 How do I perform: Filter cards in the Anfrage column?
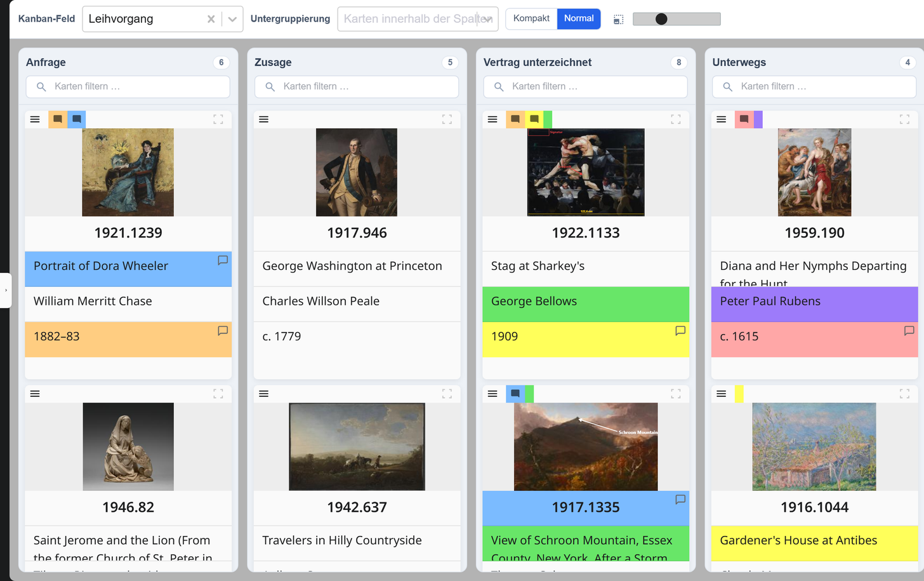128,86
